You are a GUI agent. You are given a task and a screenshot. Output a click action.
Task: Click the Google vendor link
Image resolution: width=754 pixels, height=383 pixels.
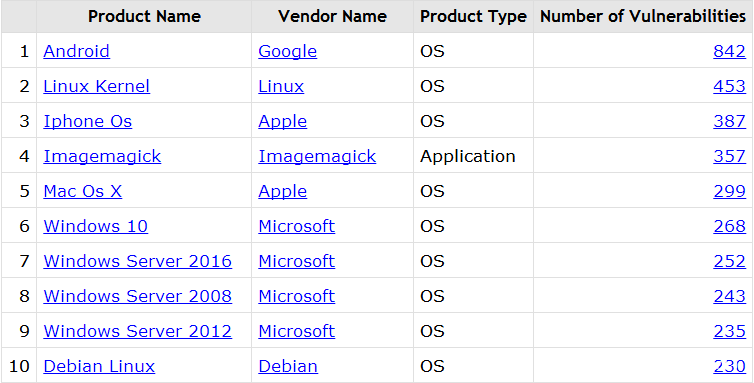pos(288,51)
